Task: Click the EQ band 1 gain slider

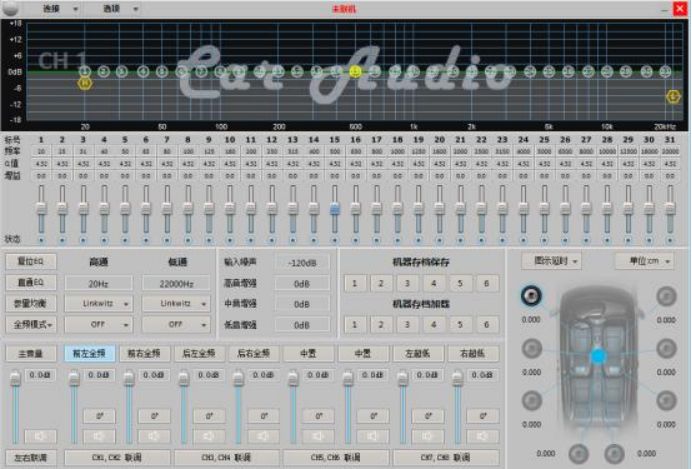Action: click(41, 208)
